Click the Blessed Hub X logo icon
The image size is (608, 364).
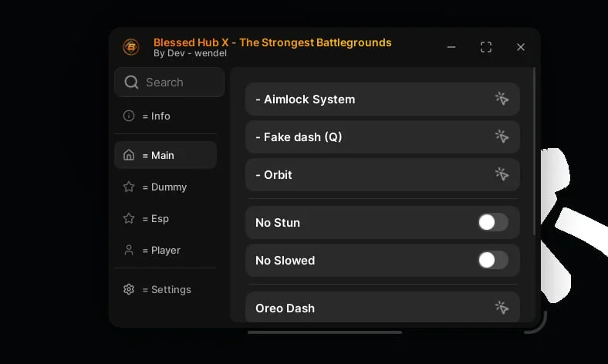pyautogui.click(x=131, y=47)
